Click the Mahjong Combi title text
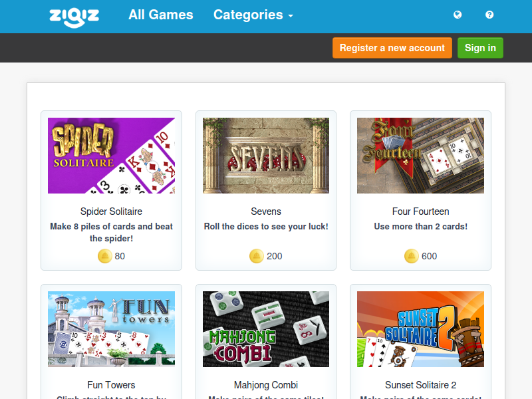The height and width of the screenshot is (399, 532). tap(266, 385)
